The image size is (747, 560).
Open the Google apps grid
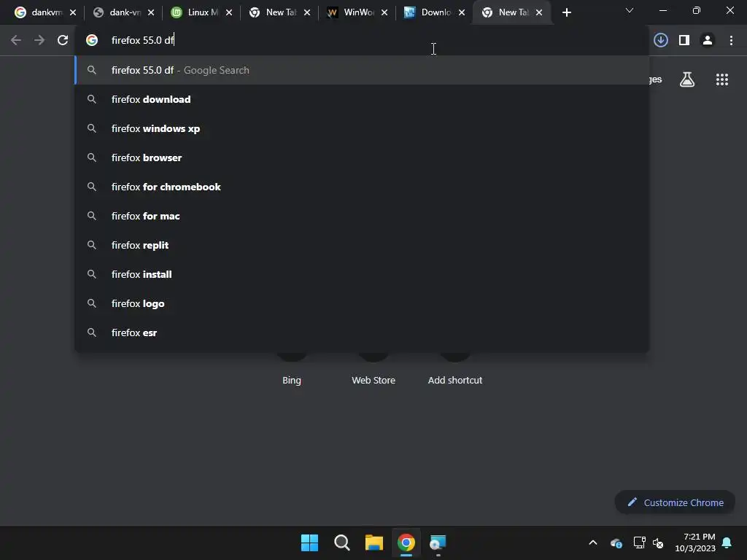click(x=721, y=79)
